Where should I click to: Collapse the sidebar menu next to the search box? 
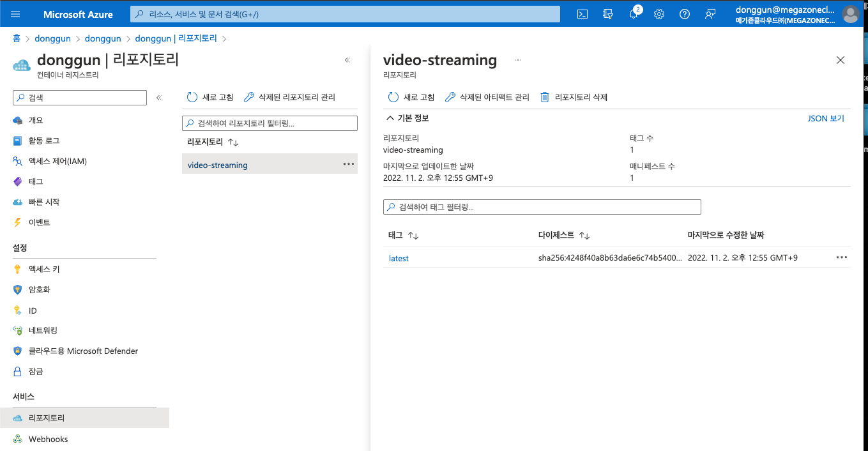tap(159, 98)
